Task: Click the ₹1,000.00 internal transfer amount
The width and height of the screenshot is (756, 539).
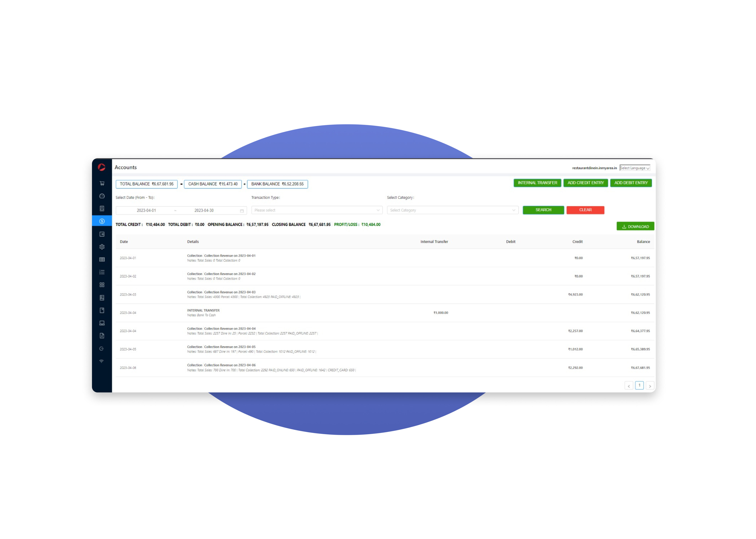Action: tap(440, 313)
